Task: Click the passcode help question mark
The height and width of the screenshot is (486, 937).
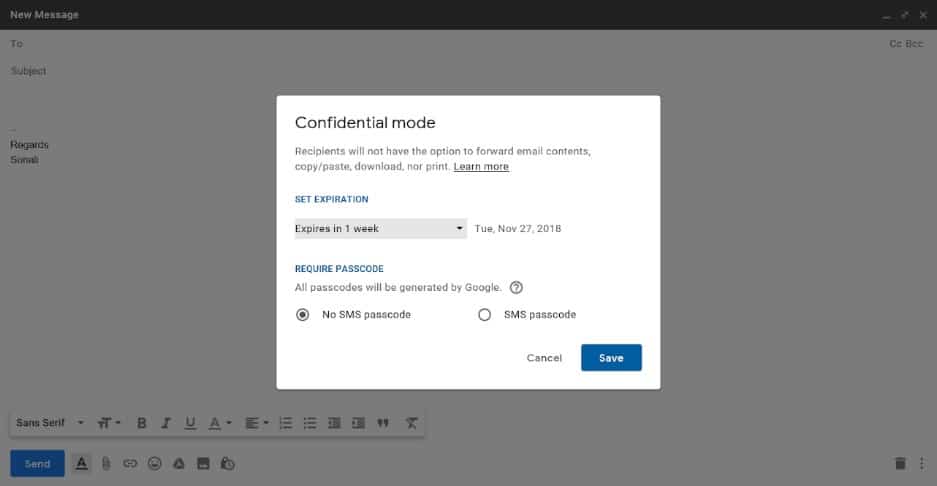Action: 516,288
